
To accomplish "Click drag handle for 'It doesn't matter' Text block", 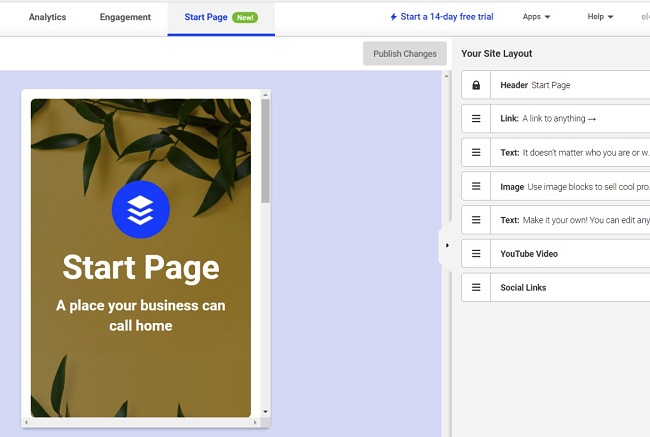I will 476,153.
